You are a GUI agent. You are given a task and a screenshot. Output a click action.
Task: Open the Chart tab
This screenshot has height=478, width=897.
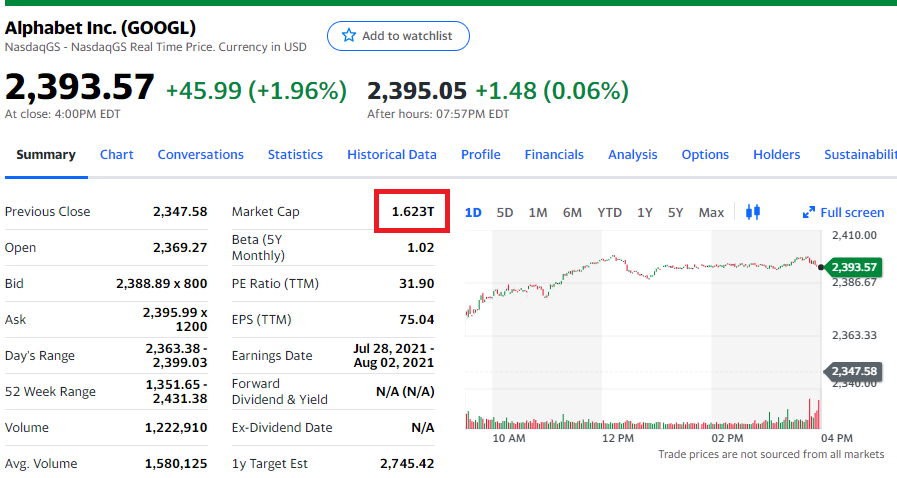(x=117, y=154)
